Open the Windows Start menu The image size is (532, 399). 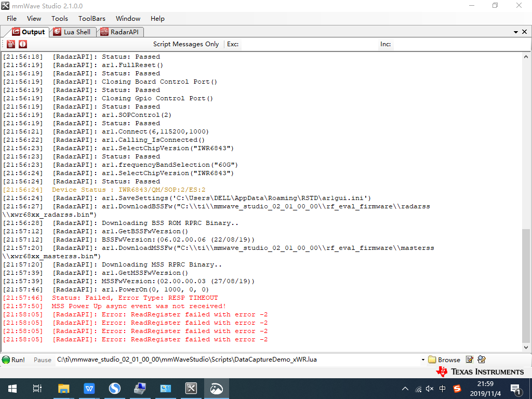click(x=12, y=389)
